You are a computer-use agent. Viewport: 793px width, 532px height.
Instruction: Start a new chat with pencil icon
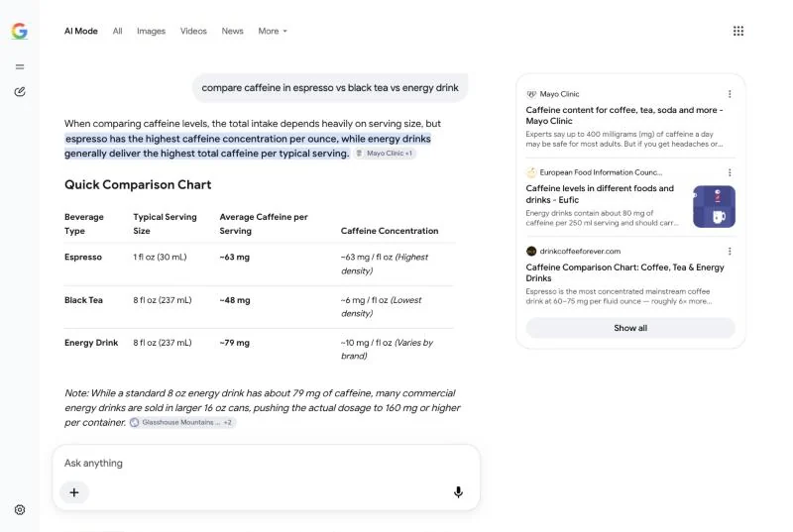click(20, 91)
